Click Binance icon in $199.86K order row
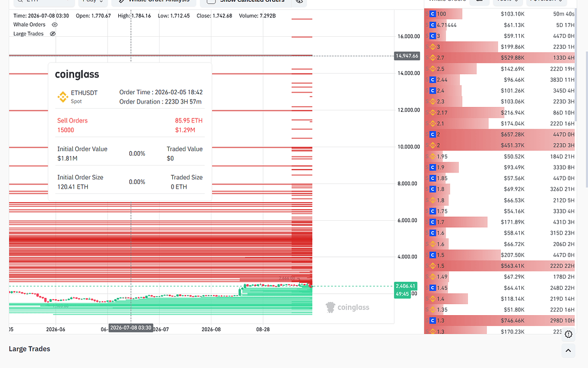This screenshot has width=588, height=368. coord(432,47)
